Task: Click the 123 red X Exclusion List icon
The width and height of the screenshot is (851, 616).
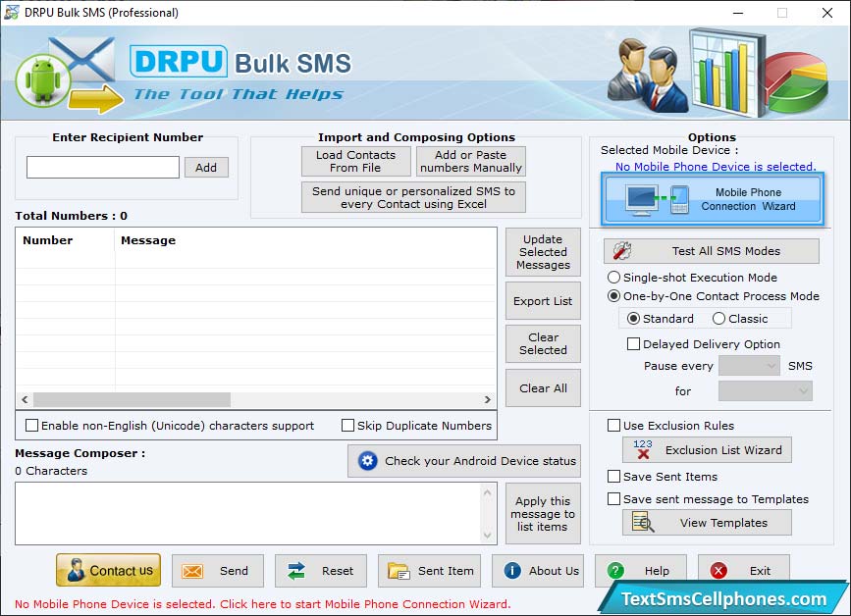Action: click(x=643, y=449)
